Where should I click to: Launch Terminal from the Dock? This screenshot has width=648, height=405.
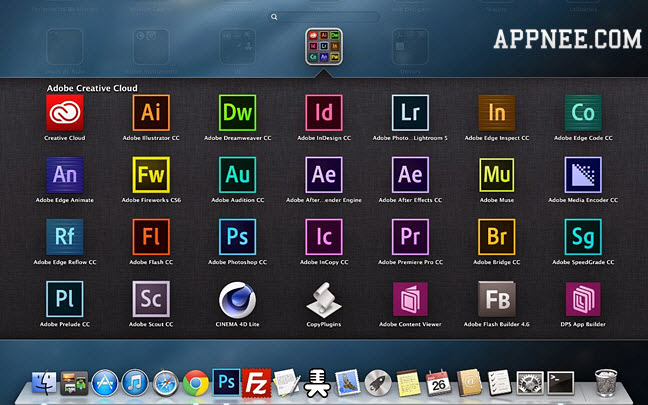tap(560, 383)
